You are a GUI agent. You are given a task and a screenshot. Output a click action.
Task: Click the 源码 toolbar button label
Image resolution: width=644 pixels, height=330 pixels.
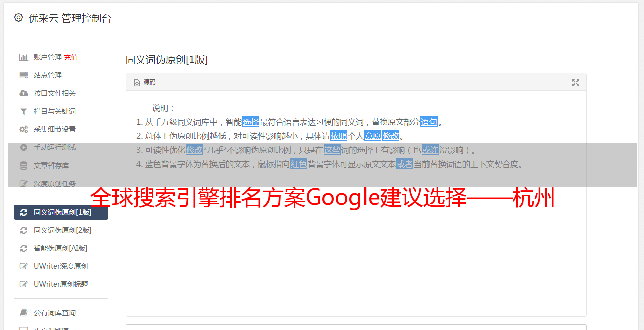149,82
